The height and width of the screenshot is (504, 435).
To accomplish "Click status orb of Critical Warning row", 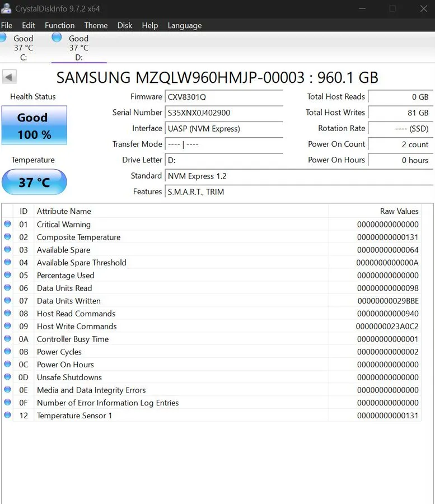I will coord(8,223).
